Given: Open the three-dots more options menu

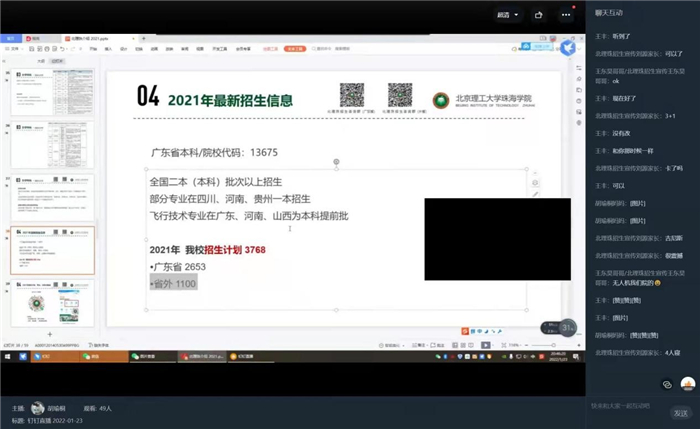Looking at the screenshot, I should pos(567,15).
